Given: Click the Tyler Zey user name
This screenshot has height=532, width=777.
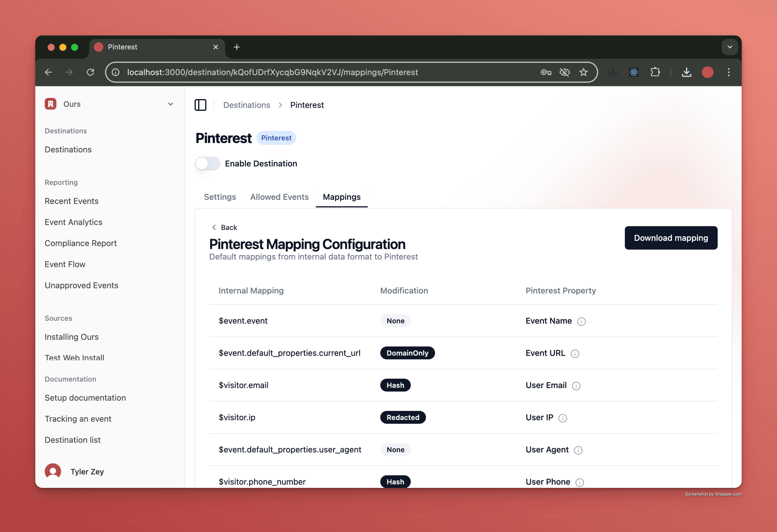Looking at the screenshot, I should click(x=87, y=471).
